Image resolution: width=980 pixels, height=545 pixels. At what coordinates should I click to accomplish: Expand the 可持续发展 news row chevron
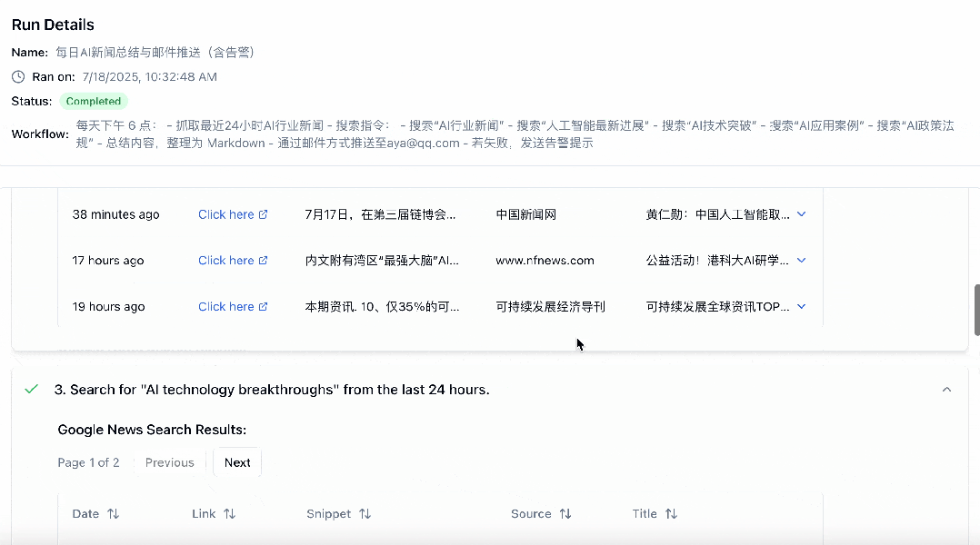(801, 306)
